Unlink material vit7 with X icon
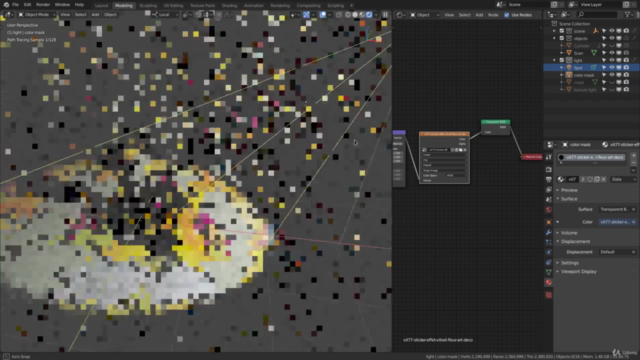The width and height of the screenshot is (640, 360). point(604,179)
